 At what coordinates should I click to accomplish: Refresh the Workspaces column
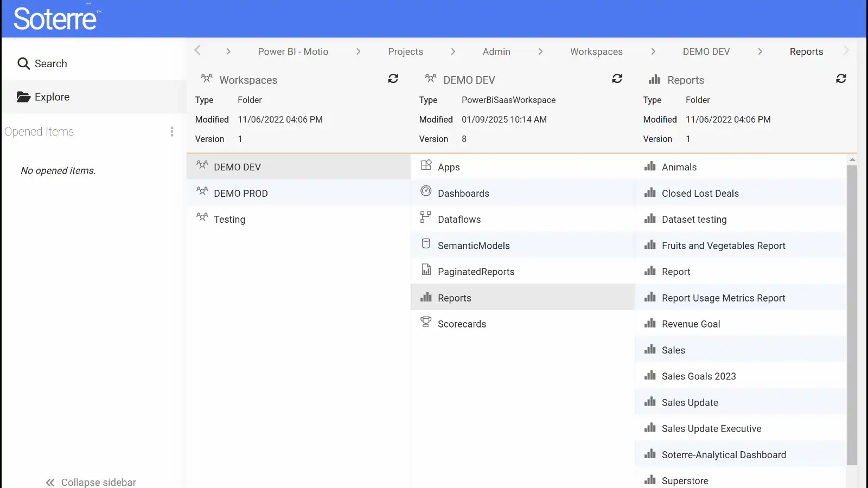(393, 79)
